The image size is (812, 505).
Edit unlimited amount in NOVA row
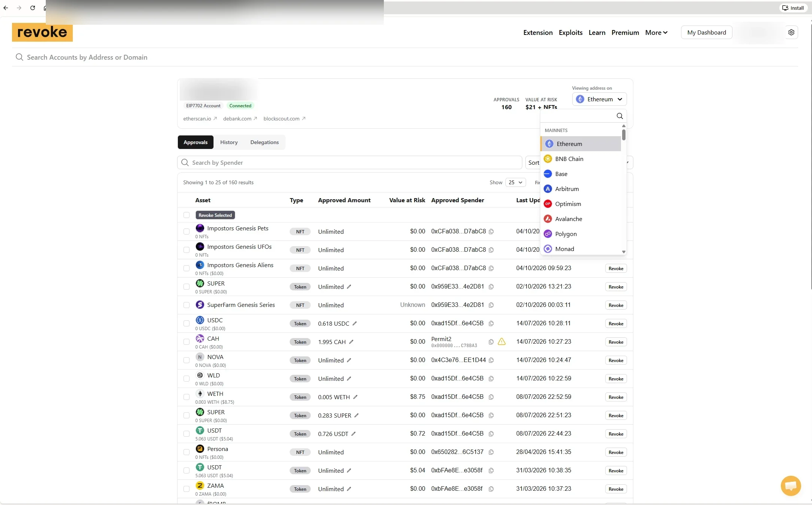coord(349,360)
